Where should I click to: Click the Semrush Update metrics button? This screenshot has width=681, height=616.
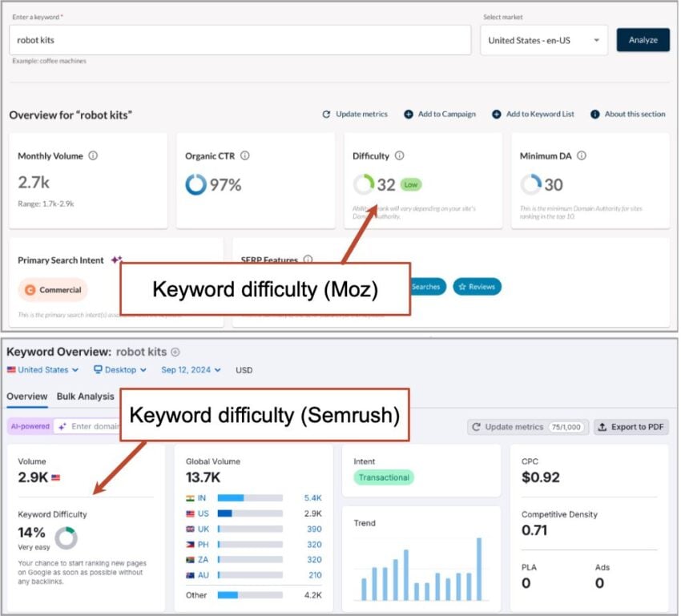coord(528,427)
